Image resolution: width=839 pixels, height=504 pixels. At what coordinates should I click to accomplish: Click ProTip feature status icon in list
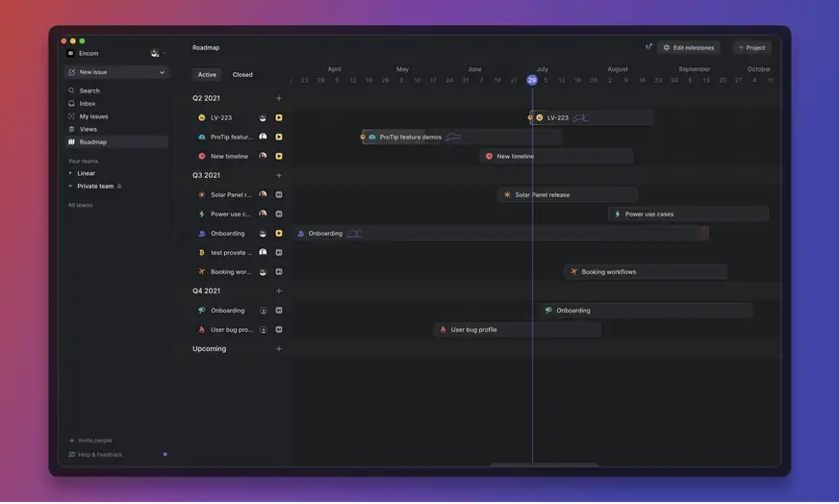point(279,137)
